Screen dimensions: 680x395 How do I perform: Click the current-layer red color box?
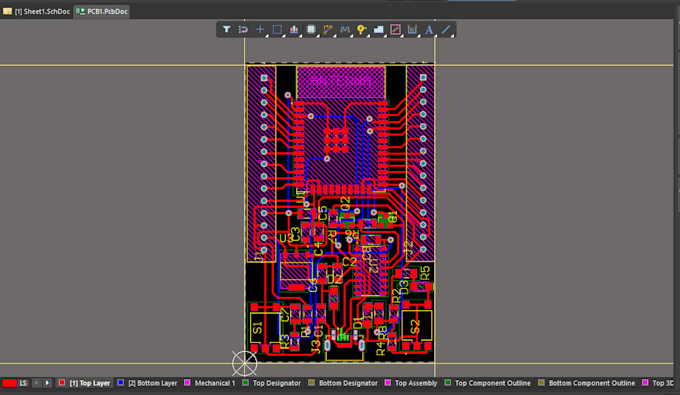point(9,383)
